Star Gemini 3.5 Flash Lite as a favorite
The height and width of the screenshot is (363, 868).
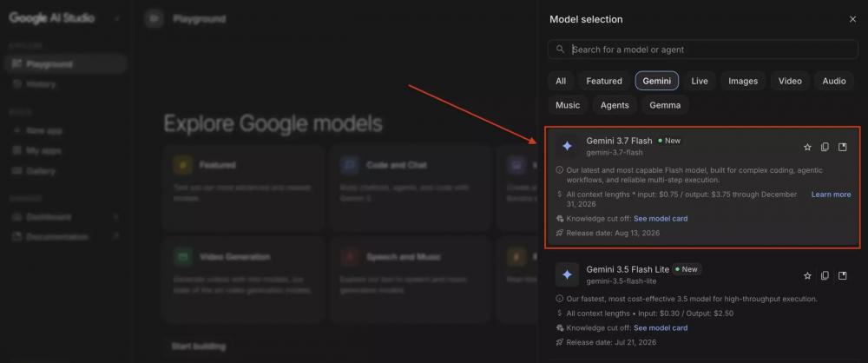[x=807, y=275]
